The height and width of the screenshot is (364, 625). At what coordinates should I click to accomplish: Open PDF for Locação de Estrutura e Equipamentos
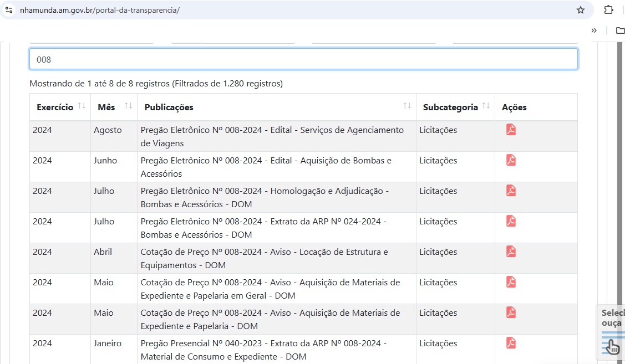511,252
